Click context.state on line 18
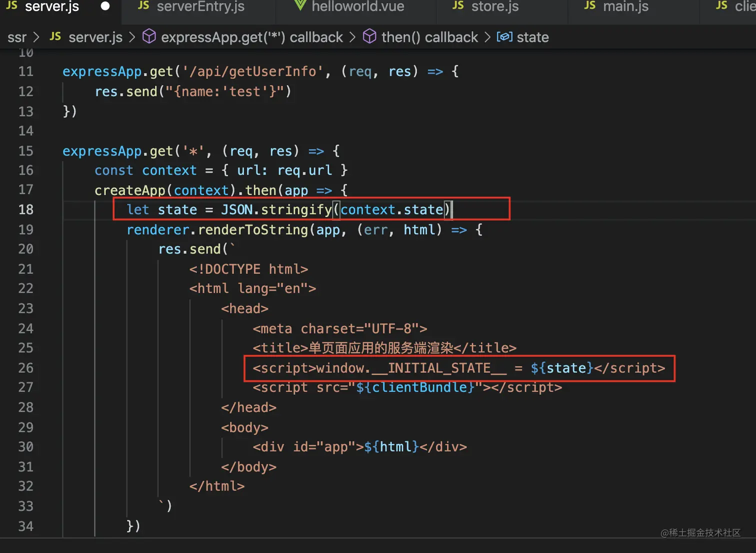Screen dimensions: 756x553 pos(392,209)
